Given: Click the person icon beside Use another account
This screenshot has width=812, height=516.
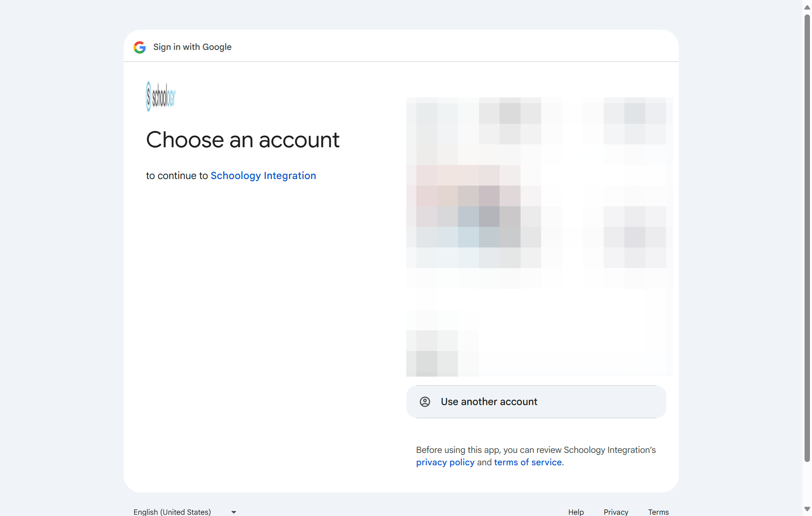Looking at the screenshot, I should pos(425,402).
